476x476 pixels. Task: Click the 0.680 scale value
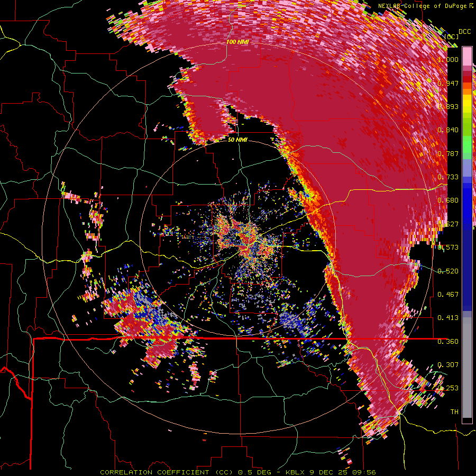(448, 200)
